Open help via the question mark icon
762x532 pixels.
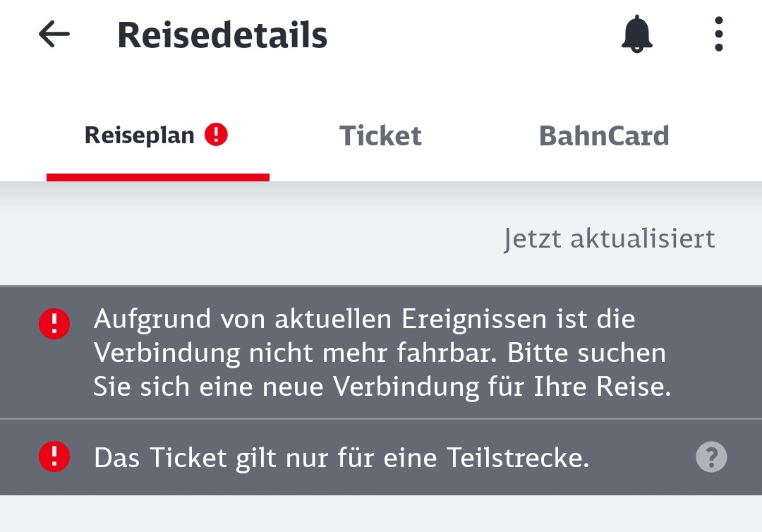click(x=710, y=457)
